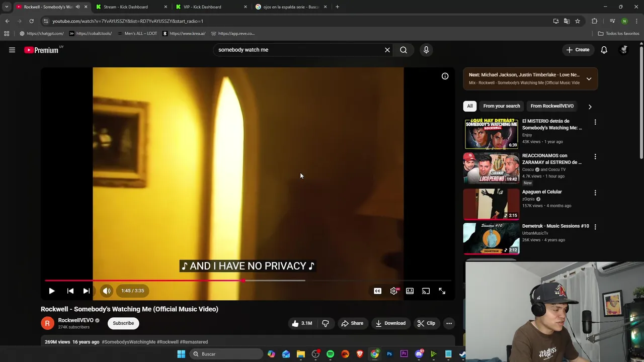Open the player settings gear
Viewport: 644px width, 362px height.
click(394, 291)
